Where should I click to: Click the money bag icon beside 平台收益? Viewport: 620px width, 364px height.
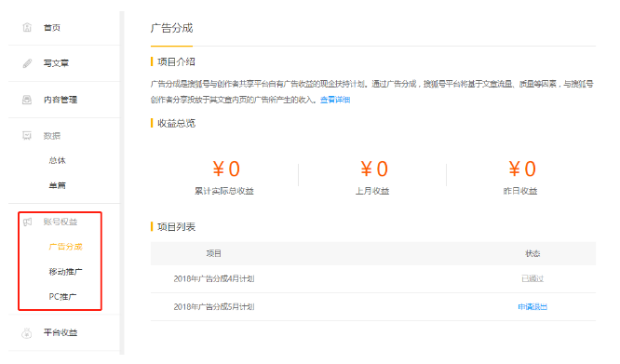click(x=27, y=332)
